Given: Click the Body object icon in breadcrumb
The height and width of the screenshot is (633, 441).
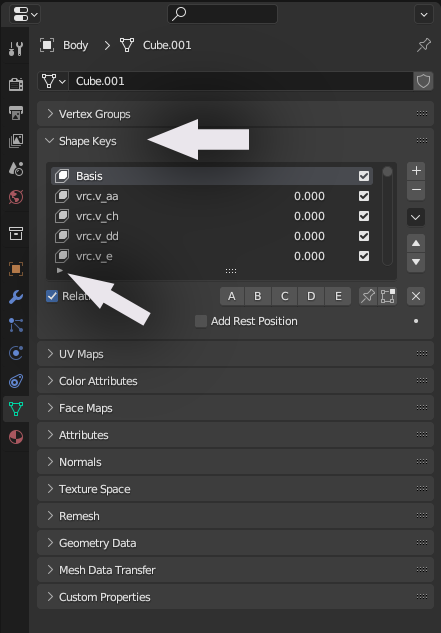Looking at the screenshot, I should [x=47, y=45].
